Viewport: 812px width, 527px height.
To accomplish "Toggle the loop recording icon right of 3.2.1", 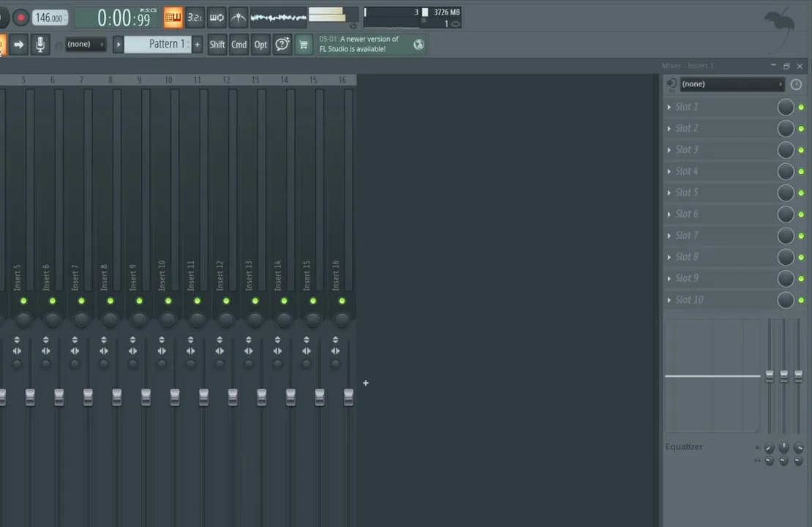I will (217, 18).
